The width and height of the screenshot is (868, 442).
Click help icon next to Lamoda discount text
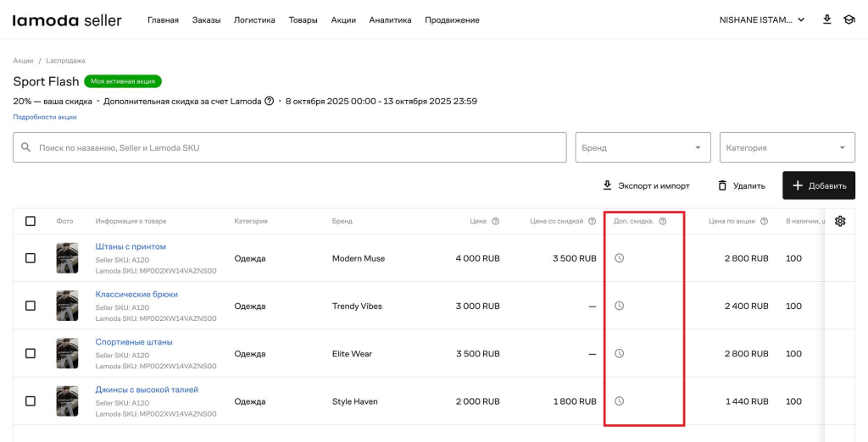[x=270, y=101]
